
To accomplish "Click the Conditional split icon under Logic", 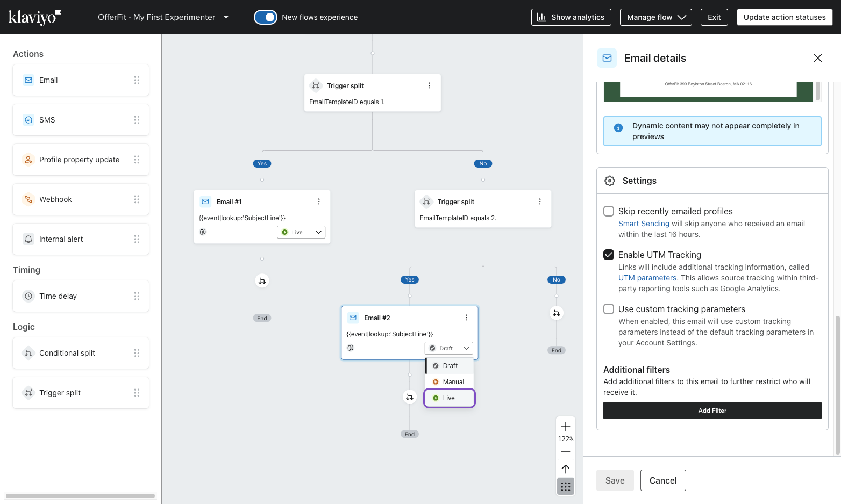I will coord(28,353).
